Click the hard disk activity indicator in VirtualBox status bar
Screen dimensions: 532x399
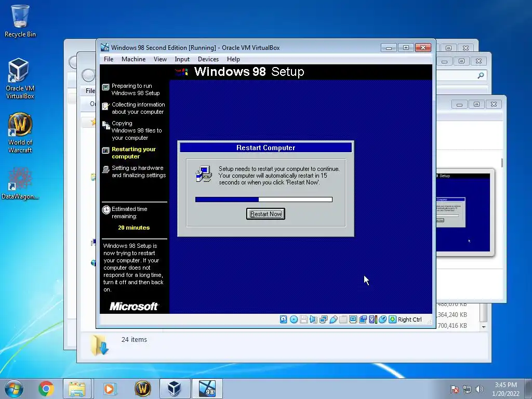coord(283,320)
